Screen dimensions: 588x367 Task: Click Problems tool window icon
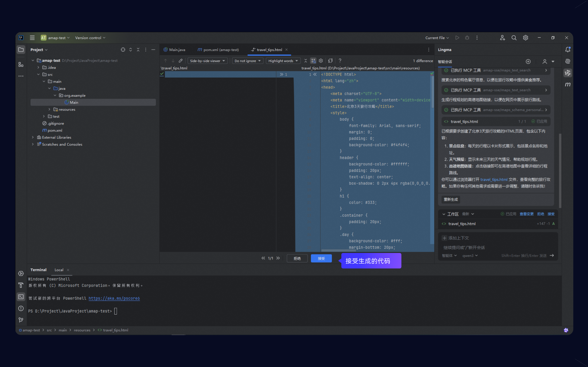coord(21,308)
